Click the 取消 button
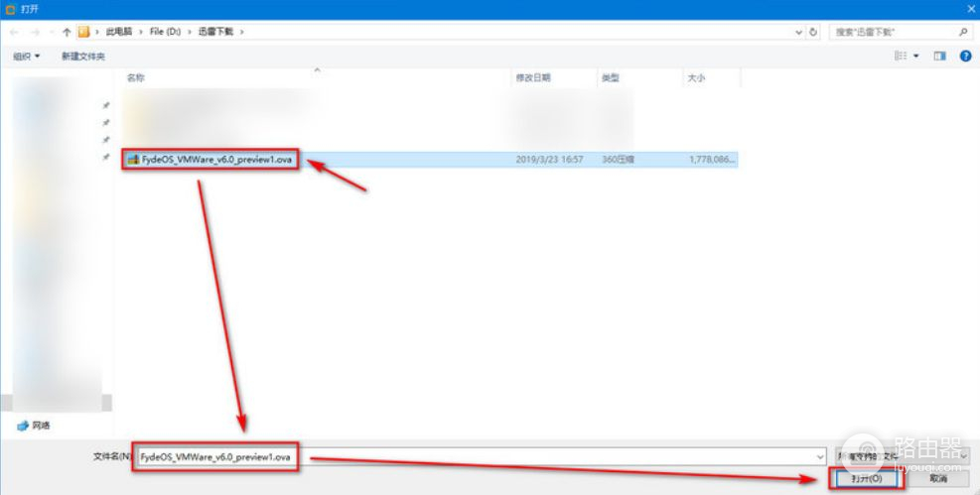The width and height of the screenshot is (980, 495). tap(938, 479)
